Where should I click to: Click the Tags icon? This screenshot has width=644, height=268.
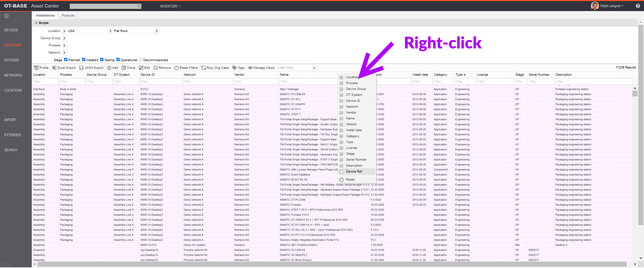tap(234, 68)
